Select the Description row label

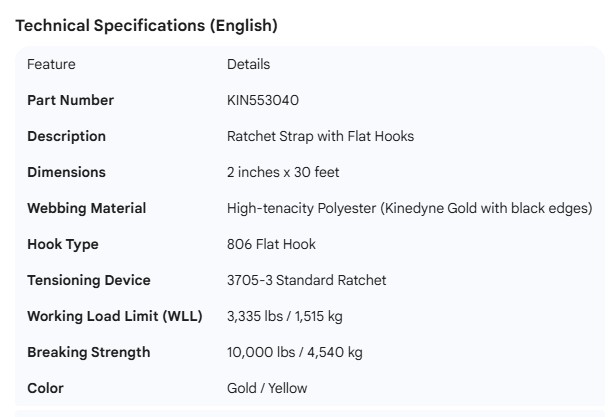(x=66, y=136)
